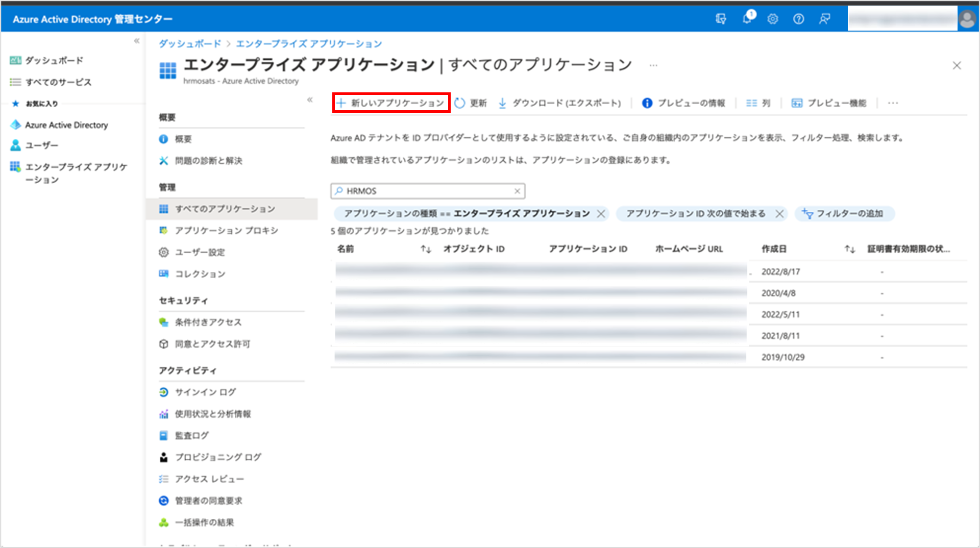The width and height of the screenshot is (980, 548).
Task: Select the row created 2022/5/11
Action: 649,314
